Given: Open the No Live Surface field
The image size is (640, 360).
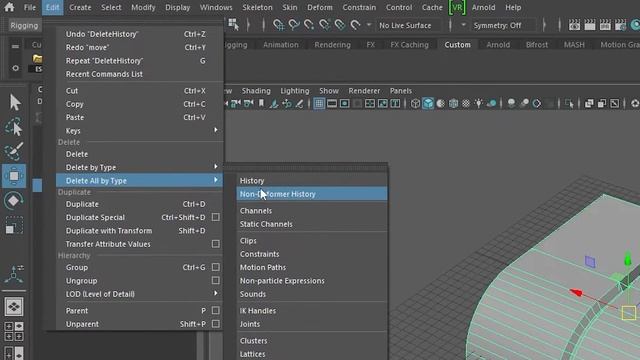Looking at the screenshot, I should point(409,25).
